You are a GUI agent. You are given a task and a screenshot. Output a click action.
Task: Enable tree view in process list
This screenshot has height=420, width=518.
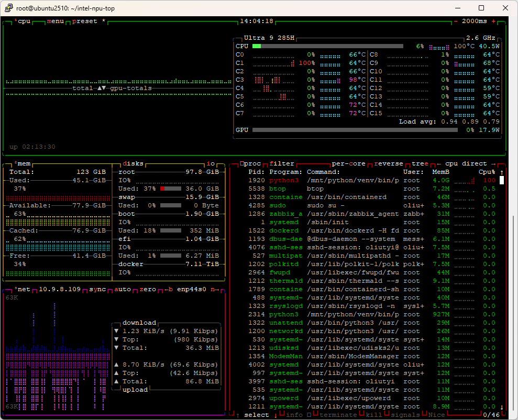[420, 164]
